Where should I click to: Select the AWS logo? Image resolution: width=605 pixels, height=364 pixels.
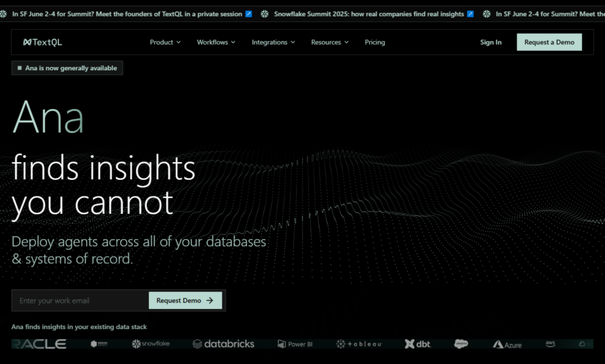point(551,343)
